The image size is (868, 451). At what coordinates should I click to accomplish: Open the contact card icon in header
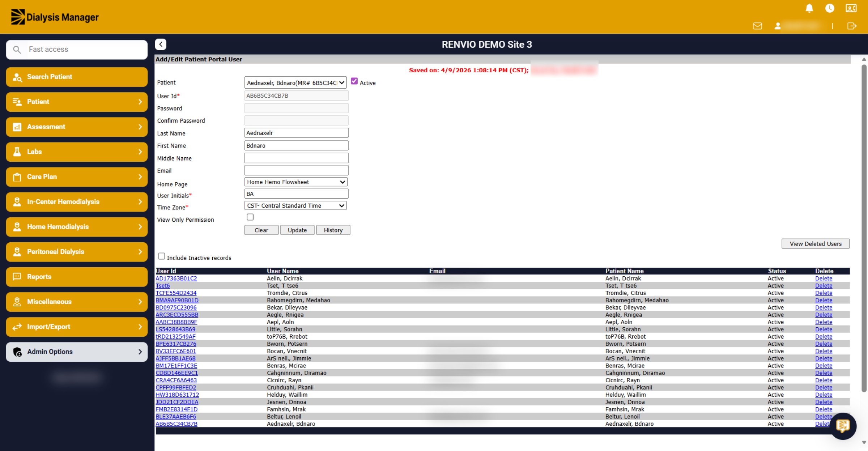851,8
